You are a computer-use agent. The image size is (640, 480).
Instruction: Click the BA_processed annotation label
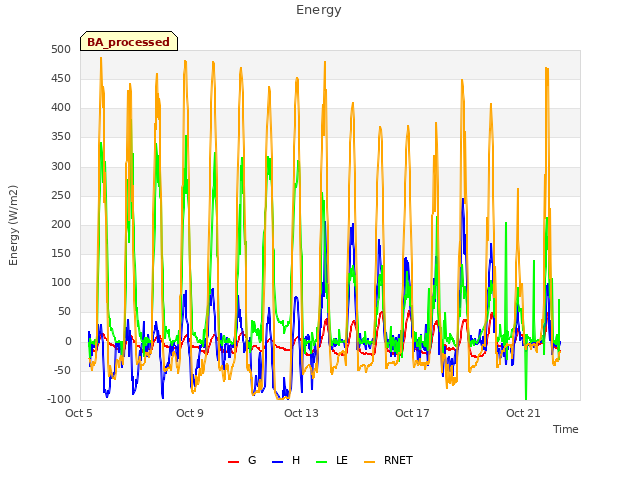pos(129,42)
